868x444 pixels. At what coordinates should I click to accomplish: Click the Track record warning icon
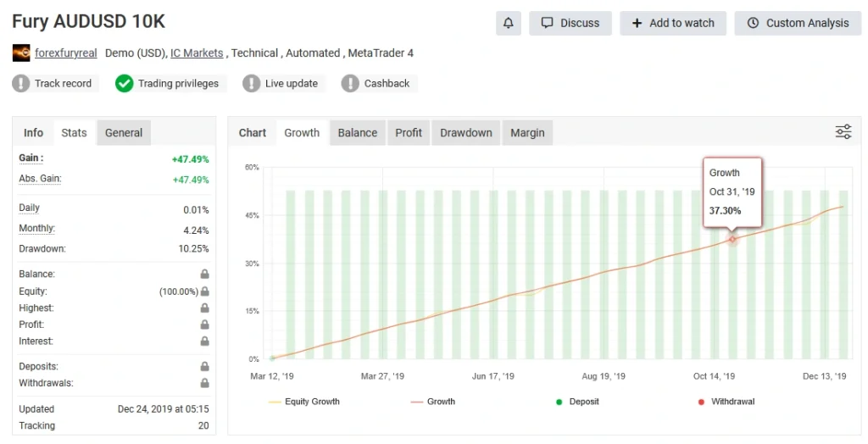(x=21, y=84)
